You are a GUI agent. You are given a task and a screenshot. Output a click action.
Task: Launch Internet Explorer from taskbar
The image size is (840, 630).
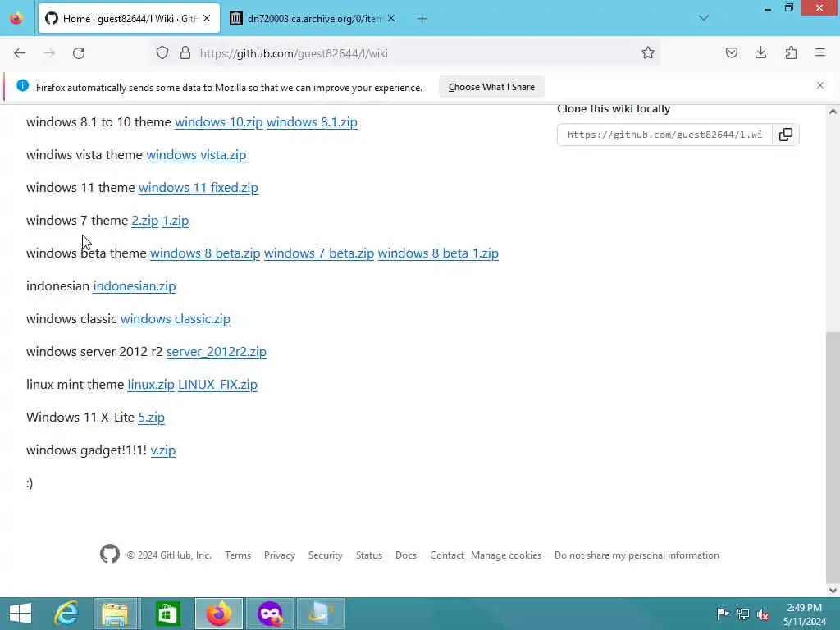click(x=66, y=614)
